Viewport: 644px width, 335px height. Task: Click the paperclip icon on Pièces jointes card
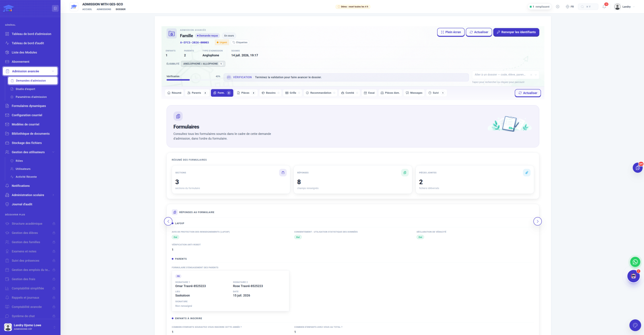(x=526, y=173)
